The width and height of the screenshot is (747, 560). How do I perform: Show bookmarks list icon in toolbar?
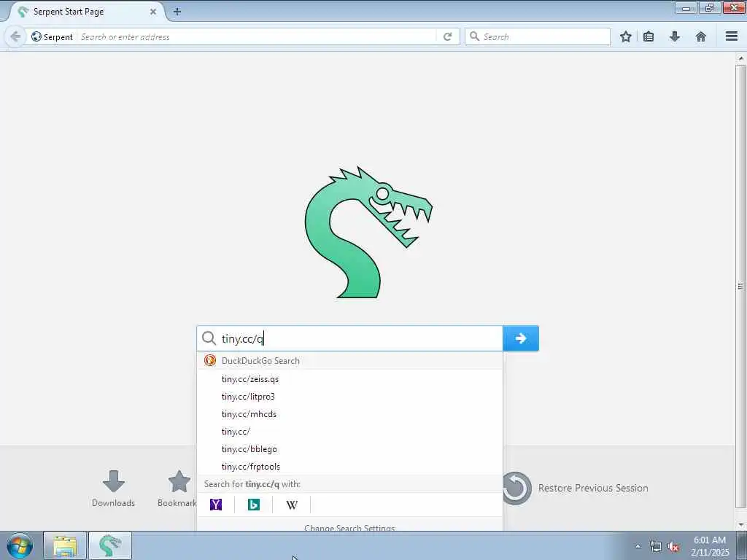point(649,36)
